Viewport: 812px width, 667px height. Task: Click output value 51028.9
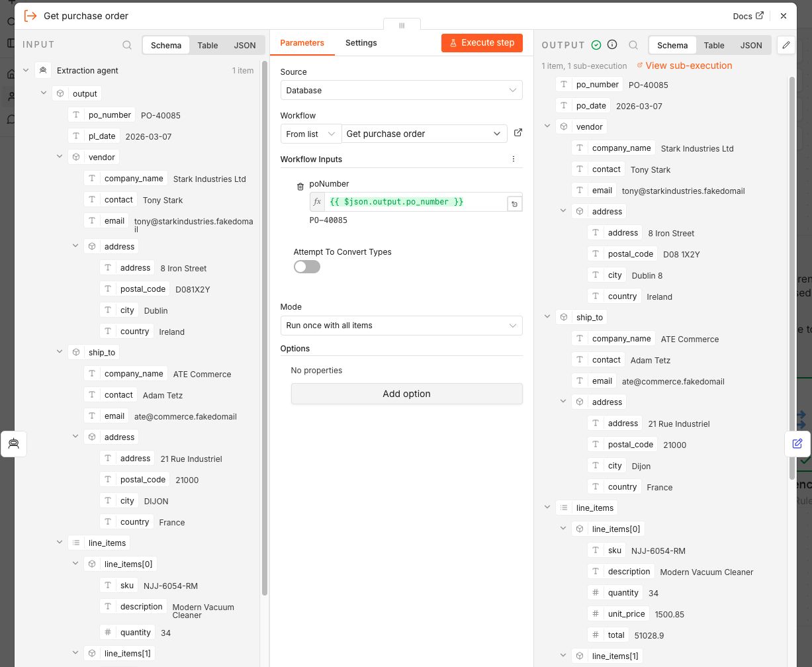649,635
